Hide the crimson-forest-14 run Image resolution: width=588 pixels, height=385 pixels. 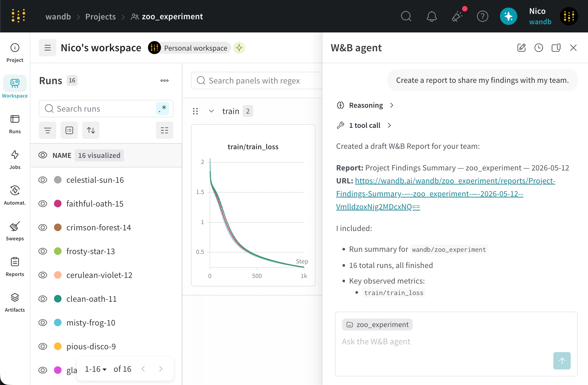42,228
